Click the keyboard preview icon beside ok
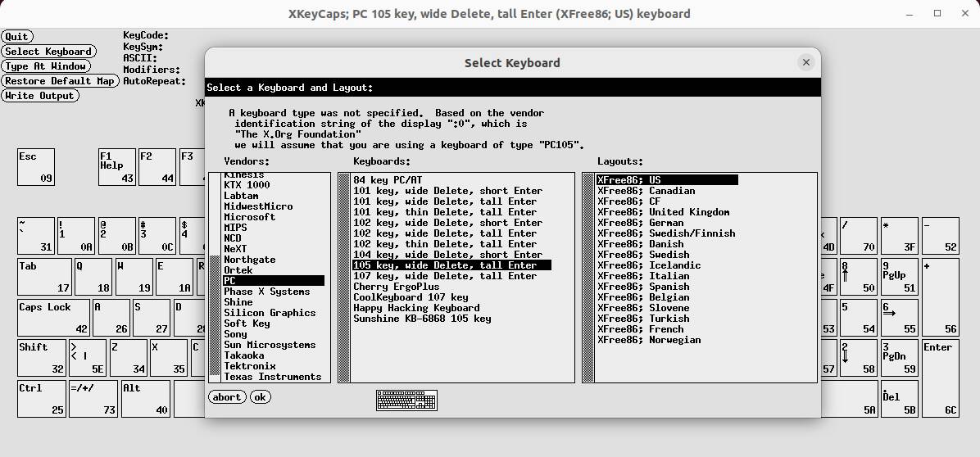 coord(407,400)
